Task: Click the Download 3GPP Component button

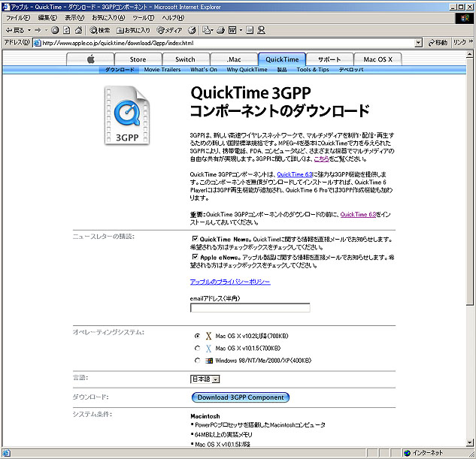Action: (241, 397)
